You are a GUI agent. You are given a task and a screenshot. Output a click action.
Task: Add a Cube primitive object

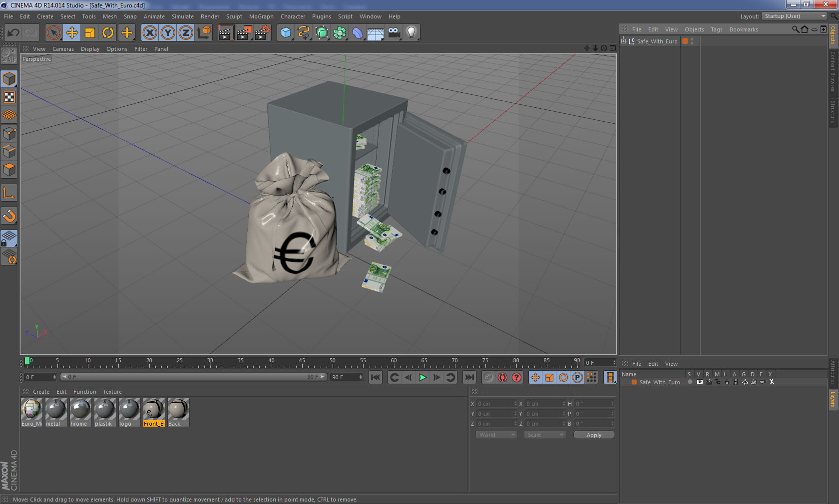coord(286,33)
